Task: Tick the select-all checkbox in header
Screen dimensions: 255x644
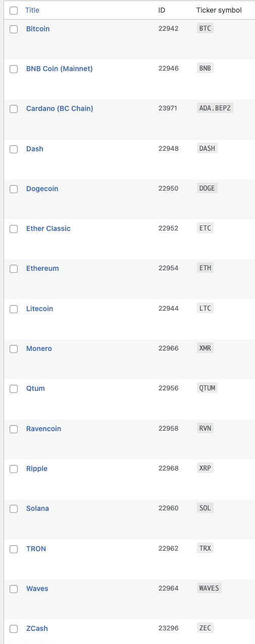Action: (14, 10)
